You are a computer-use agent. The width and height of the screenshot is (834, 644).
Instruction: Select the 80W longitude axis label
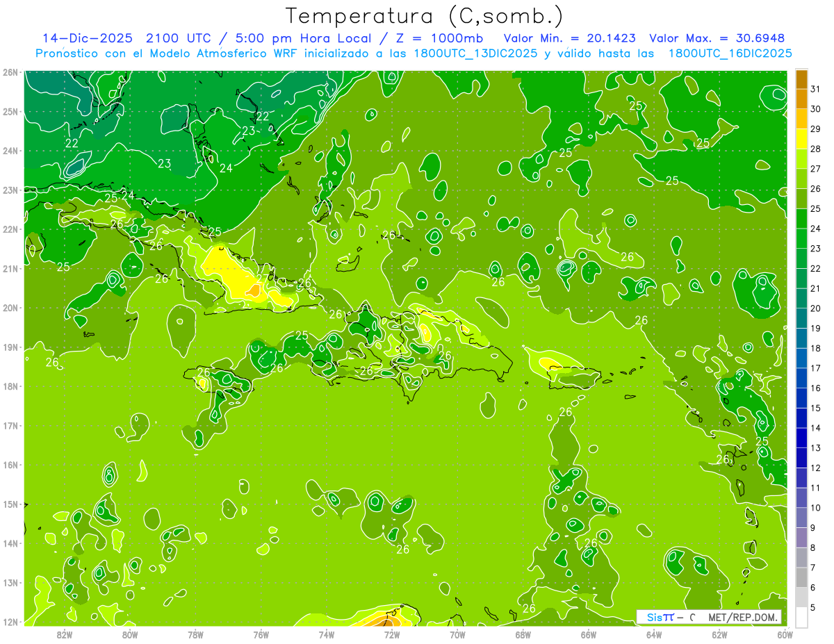coord(130,634)
